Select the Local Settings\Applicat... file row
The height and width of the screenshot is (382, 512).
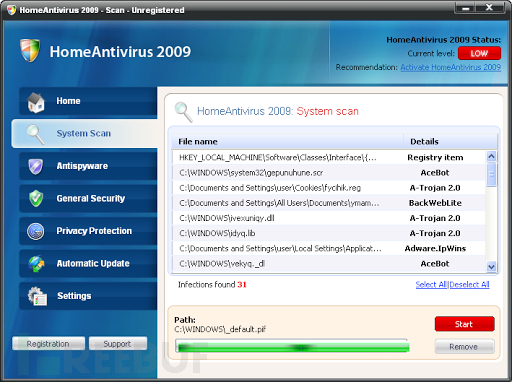(x=329, y=248)
